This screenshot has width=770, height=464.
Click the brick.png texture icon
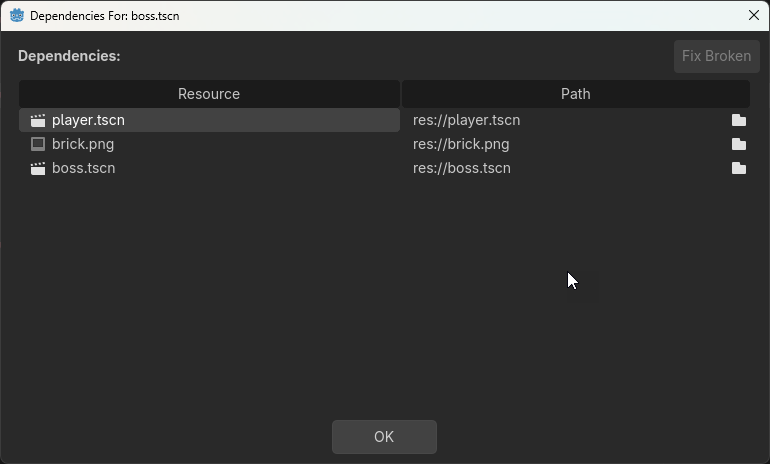tap(38, 144)
